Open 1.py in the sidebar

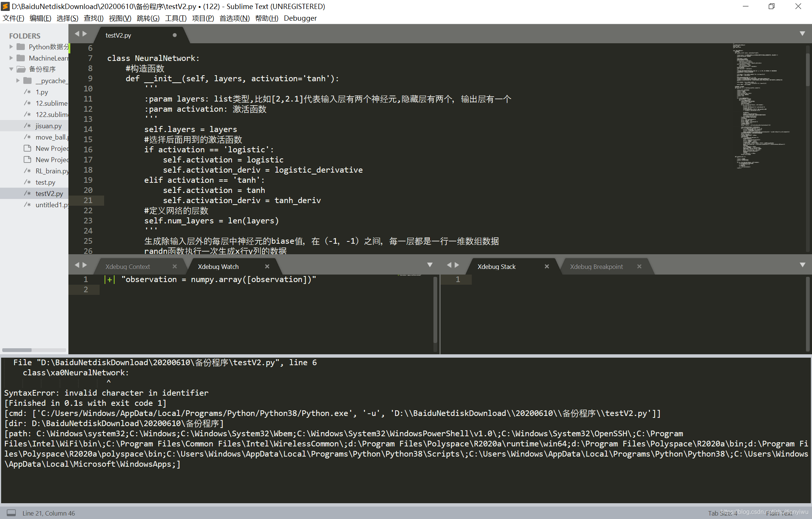click(42, 92)
